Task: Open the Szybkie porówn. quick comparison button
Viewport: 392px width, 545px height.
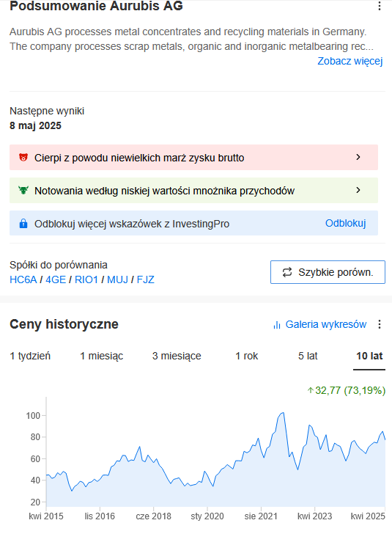Action: (328, 272)
